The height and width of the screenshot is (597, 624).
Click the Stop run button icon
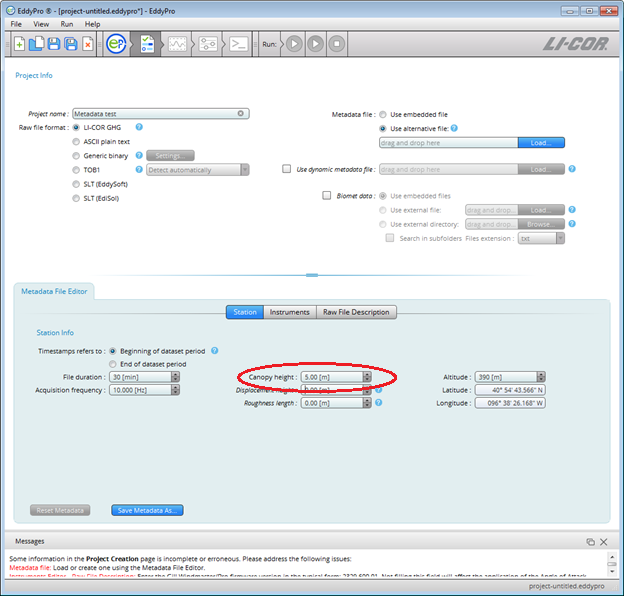337,44
